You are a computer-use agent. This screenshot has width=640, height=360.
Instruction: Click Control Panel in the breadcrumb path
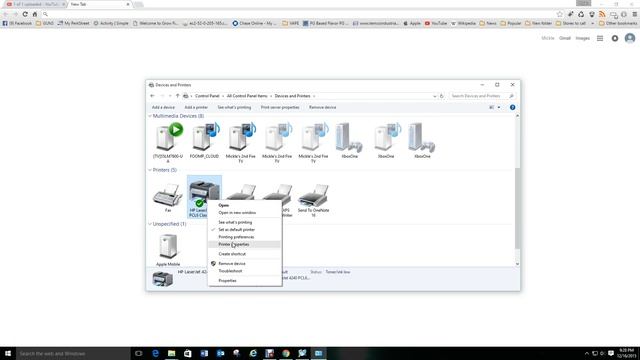pyautogui.click(x=207, y=96)
